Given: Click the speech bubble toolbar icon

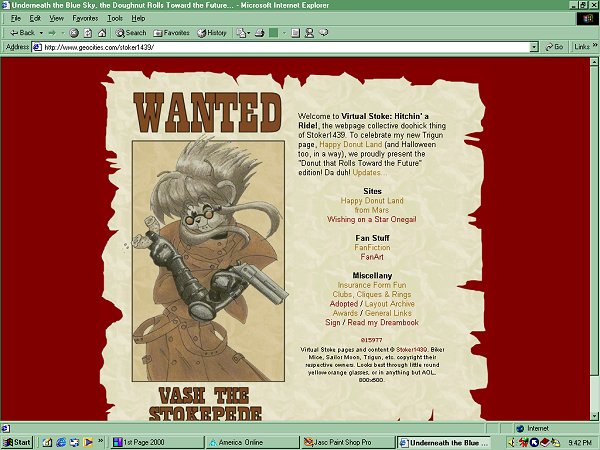Looking at the screenshot, I should [x=324, y=33].
